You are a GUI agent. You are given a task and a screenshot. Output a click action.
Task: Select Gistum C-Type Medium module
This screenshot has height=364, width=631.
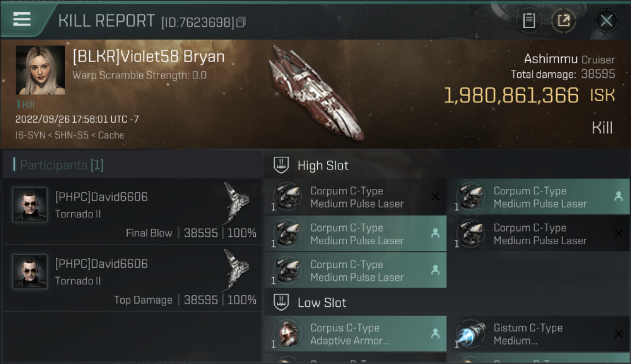[x=538, y=334]
